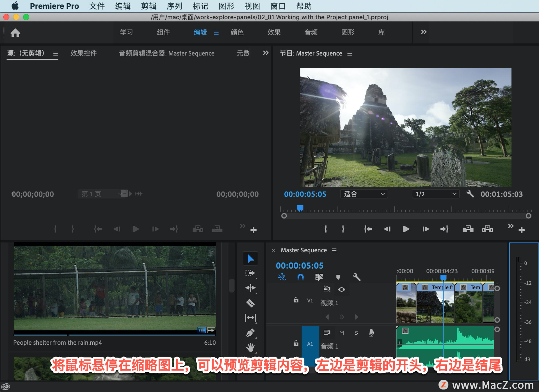Expand more Program transport buttons
This screenshot has height=392, width=539.
(511, 226)
